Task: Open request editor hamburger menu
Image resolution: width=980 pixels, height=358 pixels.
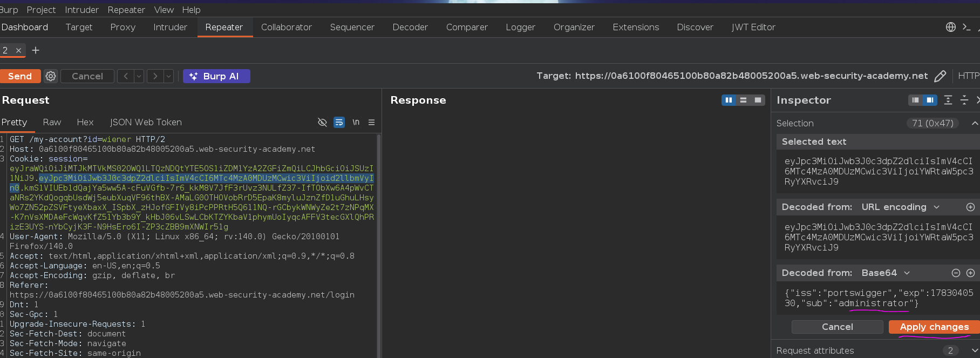Action: [371, 123]
